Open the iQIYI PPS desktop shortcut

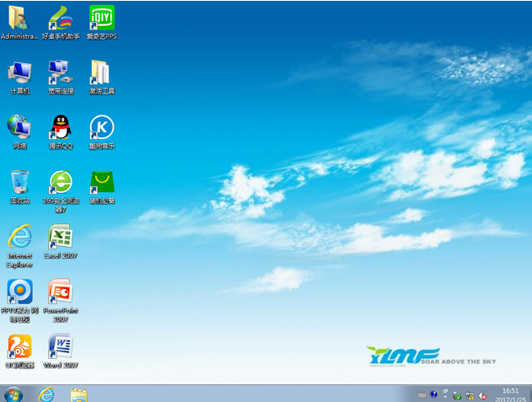tap(102, 18)
